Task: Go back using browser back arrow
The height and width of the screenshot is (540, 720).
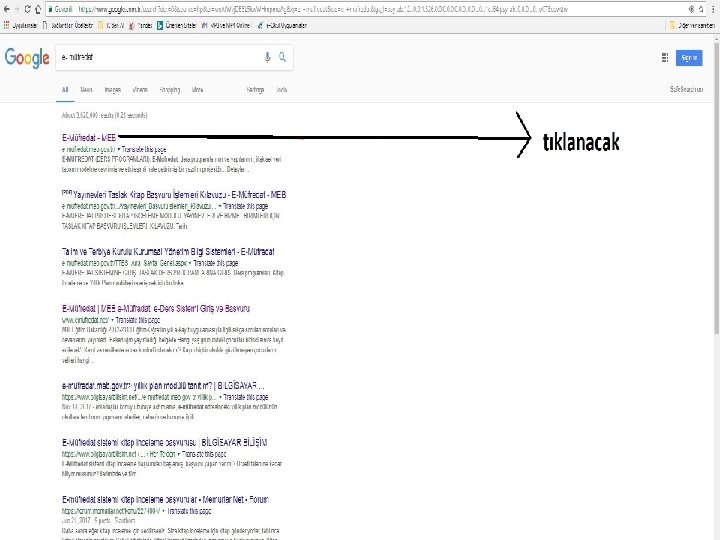Action: click(x=6, y=9)
